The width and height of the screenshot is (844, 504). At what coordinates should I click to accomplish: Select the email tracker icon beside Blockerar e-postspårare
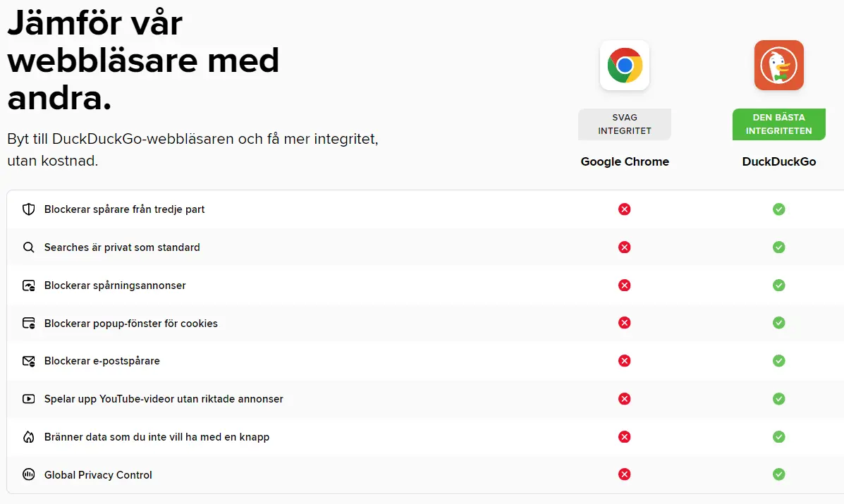pyautogui.click(x=28, y=361)
